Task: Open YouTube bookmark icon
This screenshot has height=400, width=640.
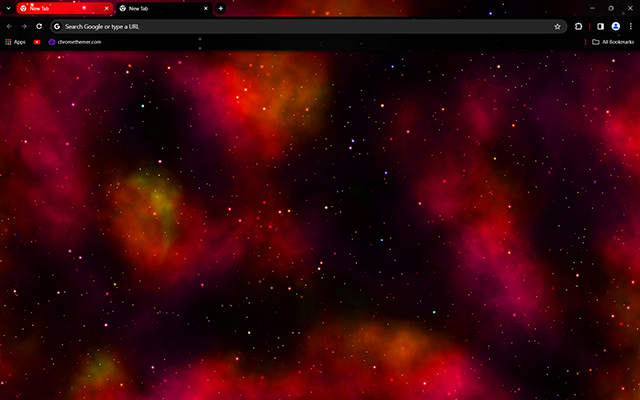Action: click(37, 42)
